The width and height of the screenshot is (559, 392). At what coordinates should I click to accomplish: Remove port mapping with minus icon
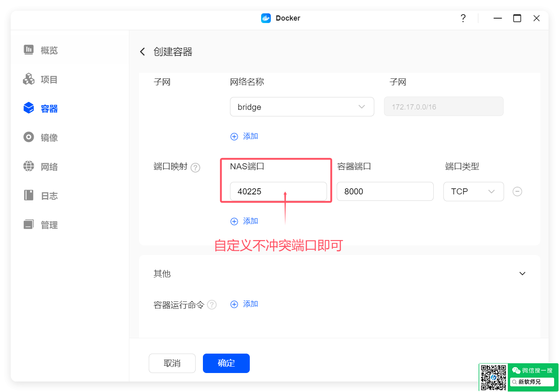pyautogui.click(x=517, y=192)
